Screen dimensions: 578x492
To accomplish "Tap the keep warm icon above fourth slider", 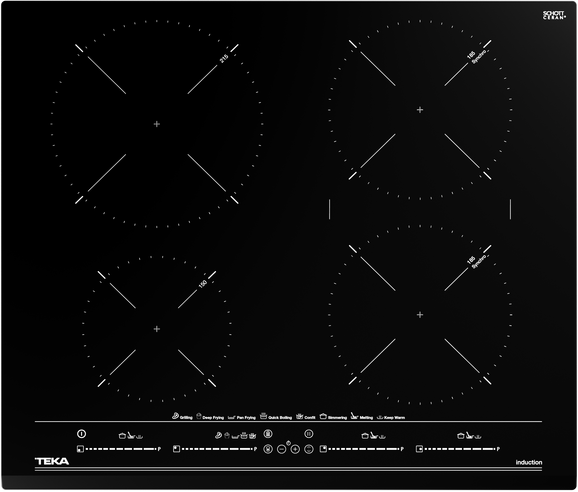I will [x=478, y=437].
